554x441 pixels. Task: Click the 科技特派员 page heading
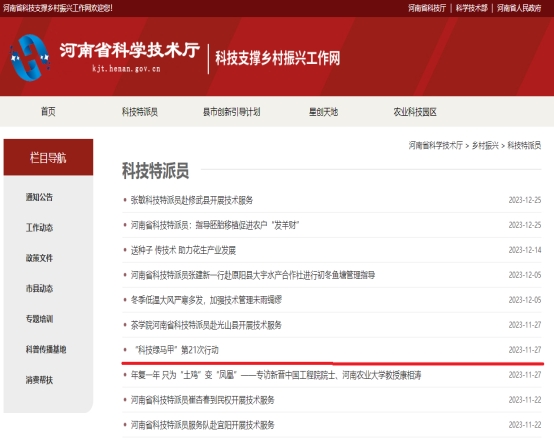pyautogui.click(x=155, y=171)
